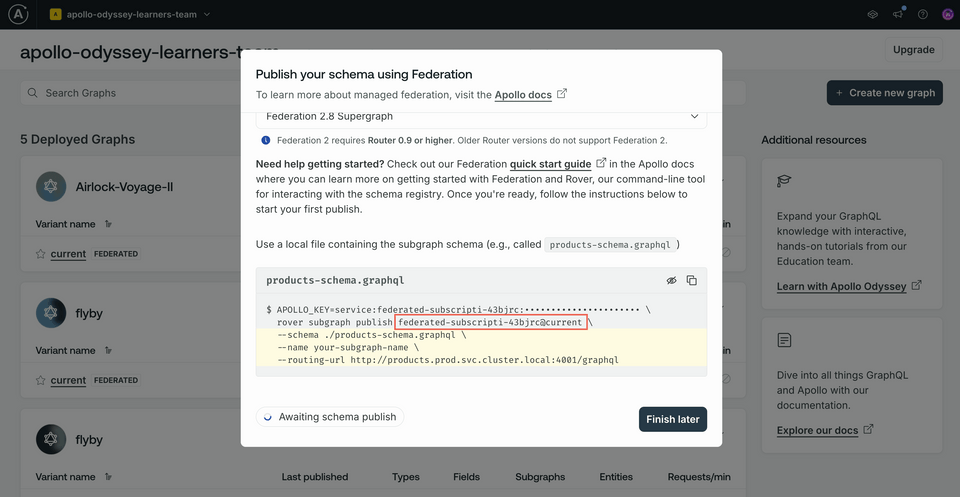Image resolution: width=960 pixels, height=497 pixels.
Task: Open the current variant link under flyby
Action: pyautogui.click(x=68, y=380)
